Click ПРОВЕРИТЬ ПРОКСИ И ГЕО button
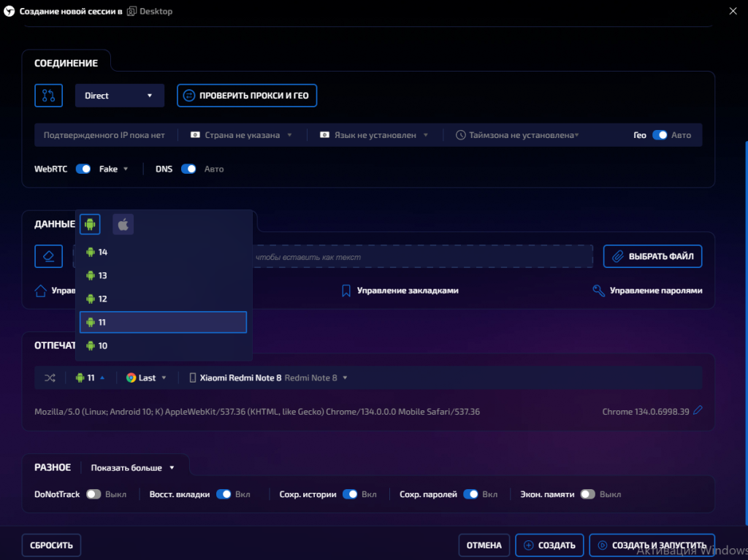Viewport: 748px width, 560px height. click(247, 96)
